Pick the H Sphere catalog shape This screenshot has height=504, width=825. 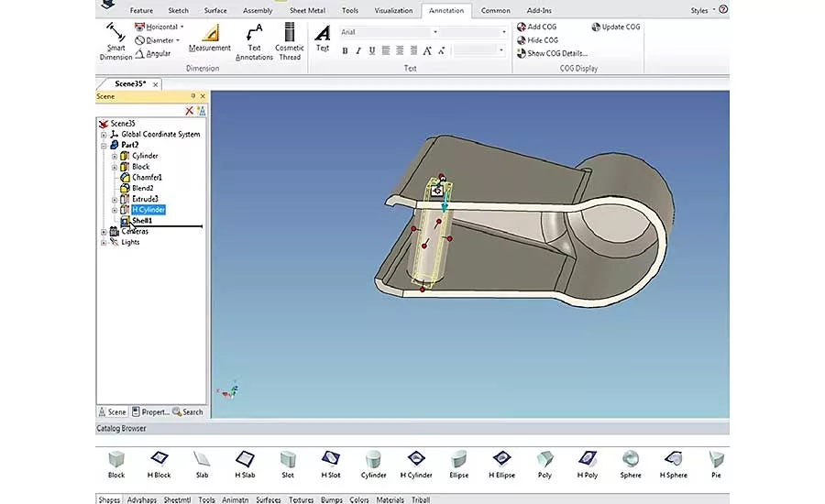[x=674, y=465]
